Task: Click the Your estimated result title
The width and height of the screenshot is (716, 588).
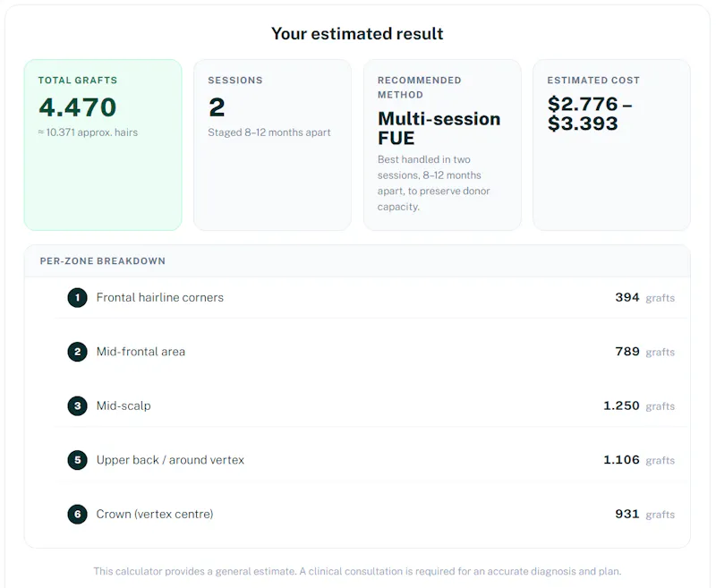Action: [357, 34]
